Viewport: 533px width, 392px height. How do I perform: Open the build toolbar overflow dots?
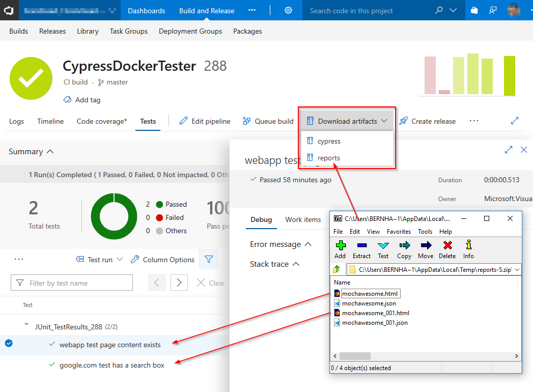[x=474, y=121]
